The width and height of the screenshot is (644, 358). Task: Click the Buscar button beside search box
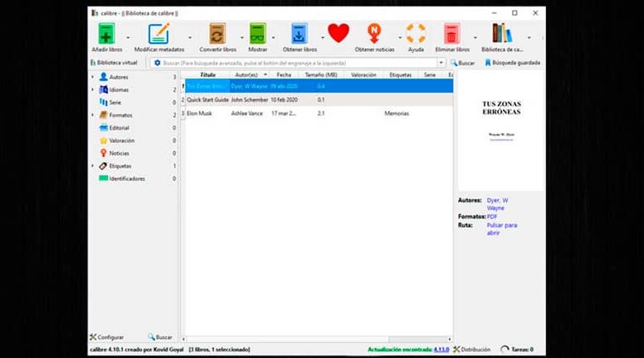point(462,63)
